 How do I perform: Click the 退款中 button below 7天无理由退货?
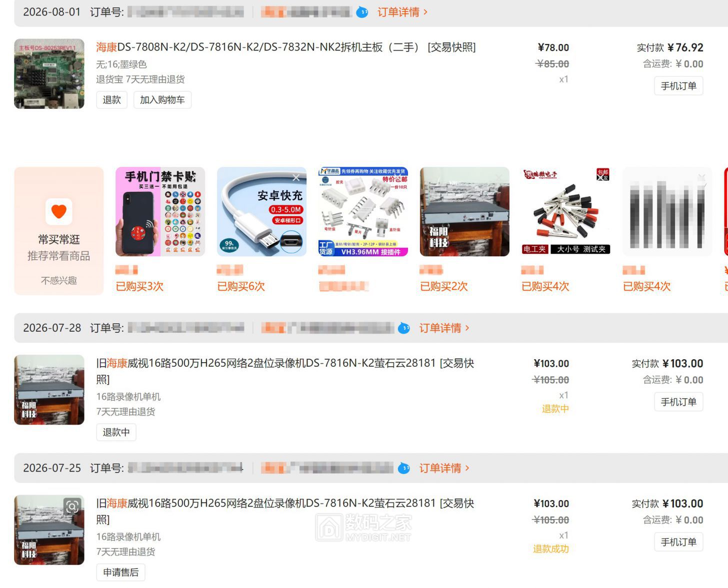point(116,432)
